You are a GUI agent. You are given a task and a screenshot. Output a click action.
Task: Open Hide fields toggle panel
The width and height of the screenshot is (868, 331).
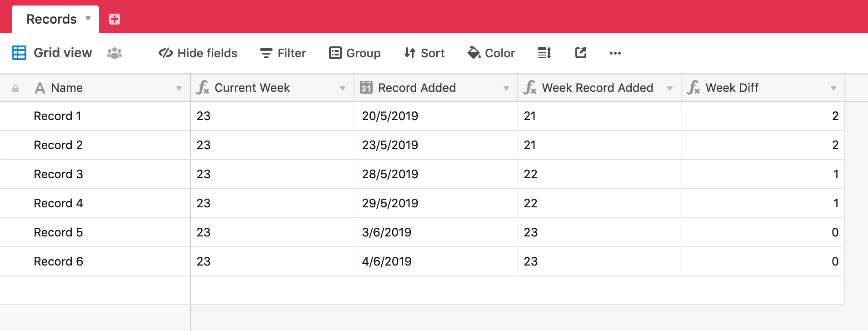point(198,53)
